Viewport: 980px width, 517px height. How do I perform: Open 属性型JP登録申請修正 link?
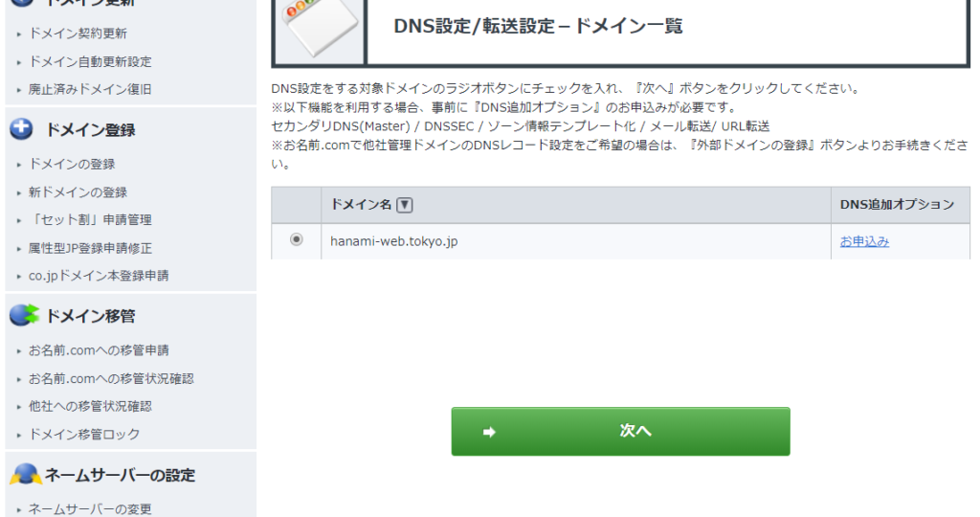pyautogui.click(x=90, y=248)
